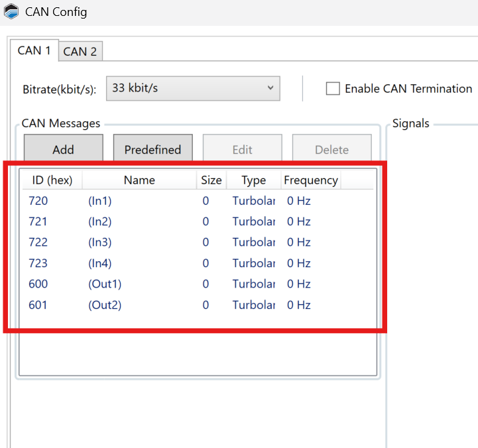
Task: Sort by ID (hex) column header
Action: (x=52, y=180)
